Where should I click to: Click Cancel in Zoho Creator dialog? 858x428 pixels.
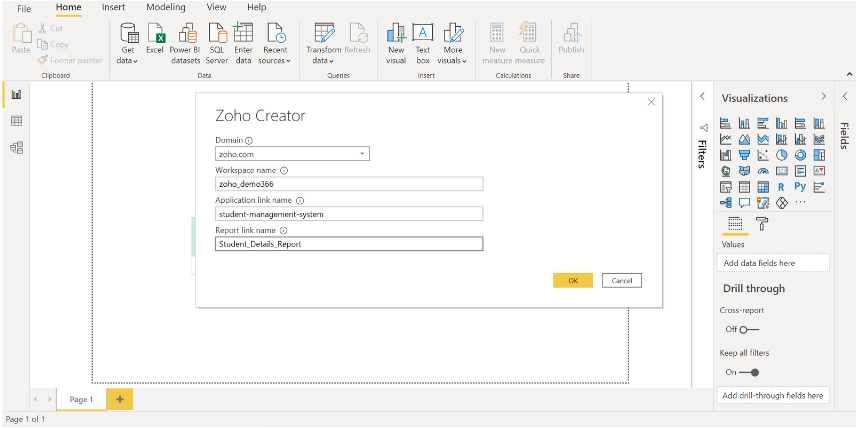tap(622, 280)
